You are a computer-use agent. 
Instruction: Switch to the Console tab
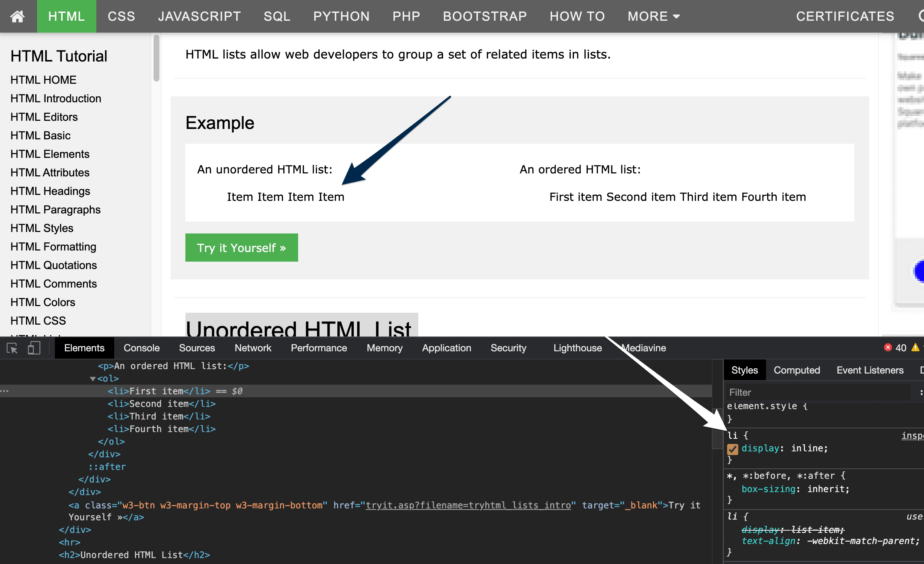click(141, 348)
